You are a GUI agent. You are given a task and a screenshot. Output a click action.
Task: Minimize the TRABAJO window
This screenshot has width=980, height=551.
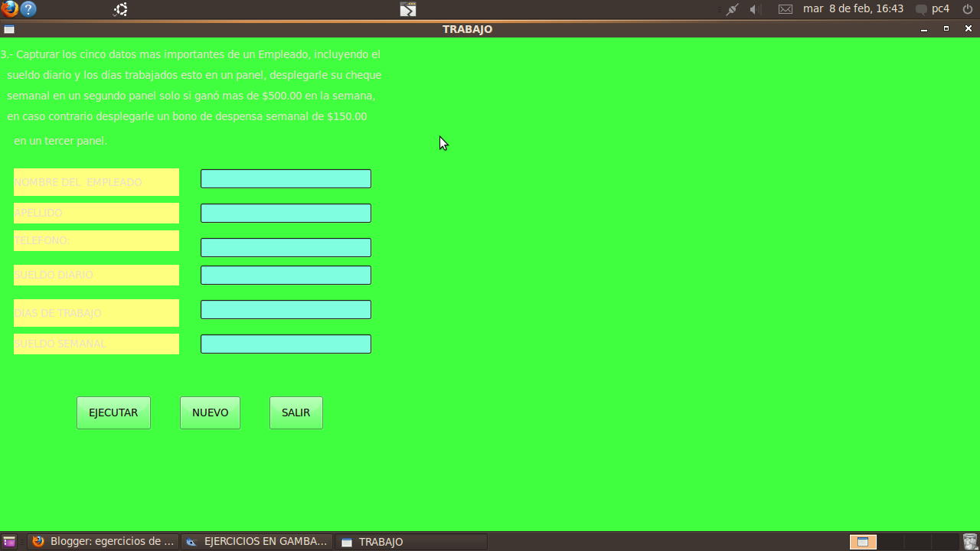[924, 29]
